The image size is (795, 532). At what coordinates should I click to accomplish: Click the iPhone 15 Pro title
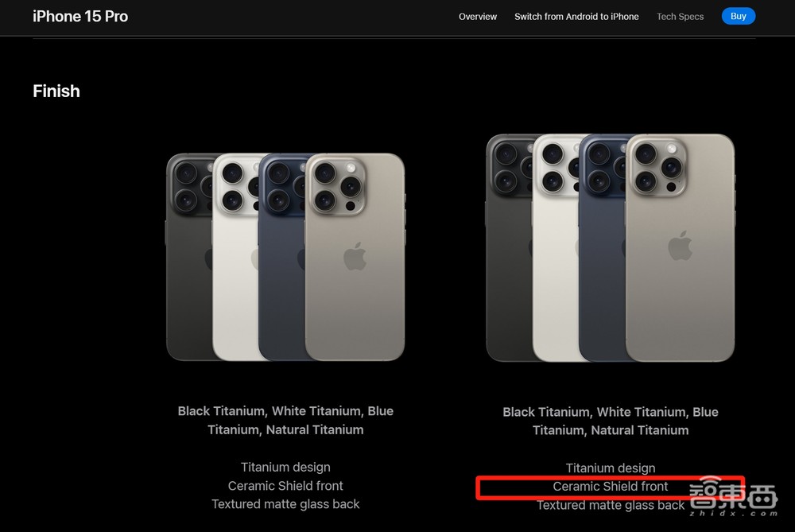80,17
